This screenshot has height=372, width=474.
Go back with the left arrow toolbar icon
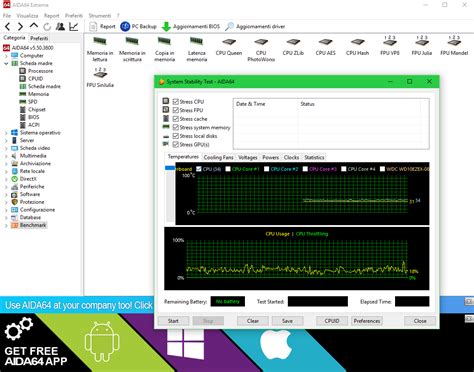[8, 26]
